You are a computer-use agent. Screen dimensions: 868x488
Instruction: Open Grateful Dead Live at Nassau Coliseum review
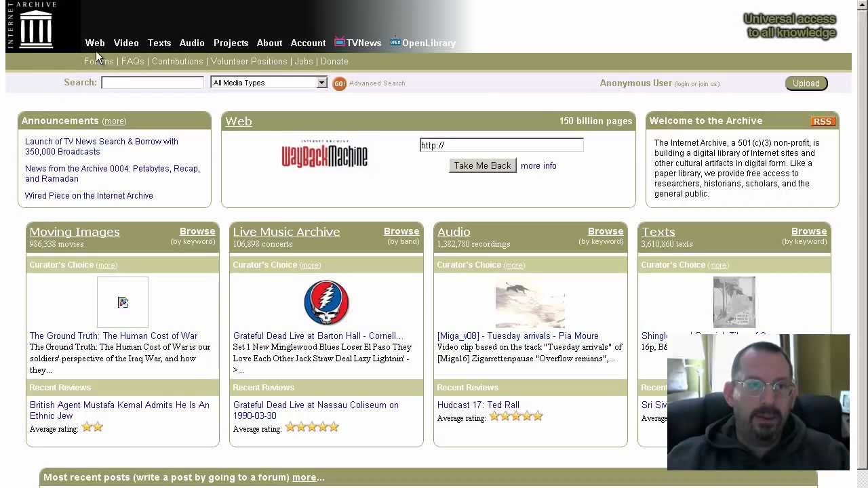tap(316, 410)
